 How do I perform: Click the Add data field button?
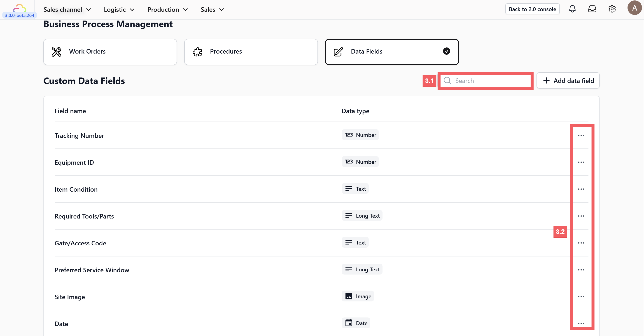[x=568, y=81]
